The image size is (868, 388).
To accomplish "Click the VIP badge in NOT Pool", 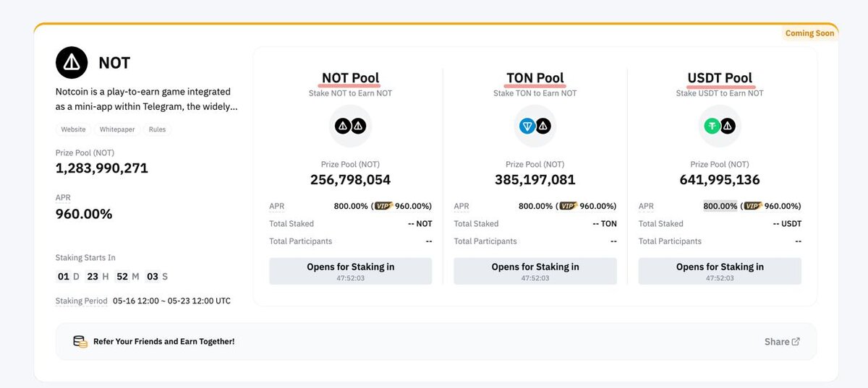I will click(384, 206).
